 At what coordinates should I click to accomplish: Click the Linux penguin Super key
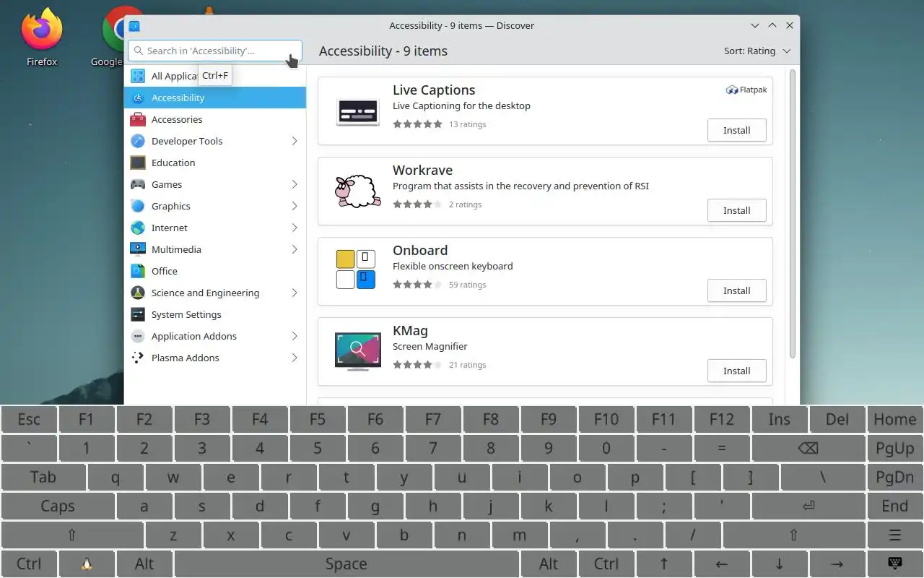tap(87, 564)
